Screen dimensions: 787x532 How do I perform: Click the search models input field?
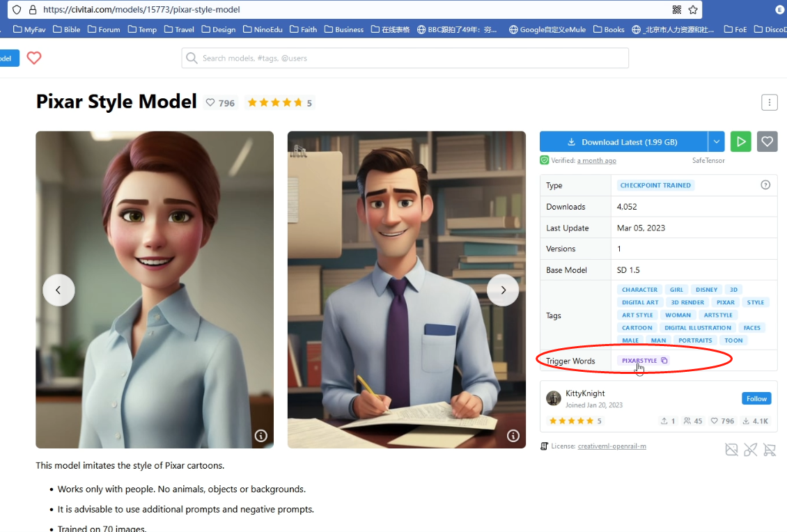[x=411, y=58]
